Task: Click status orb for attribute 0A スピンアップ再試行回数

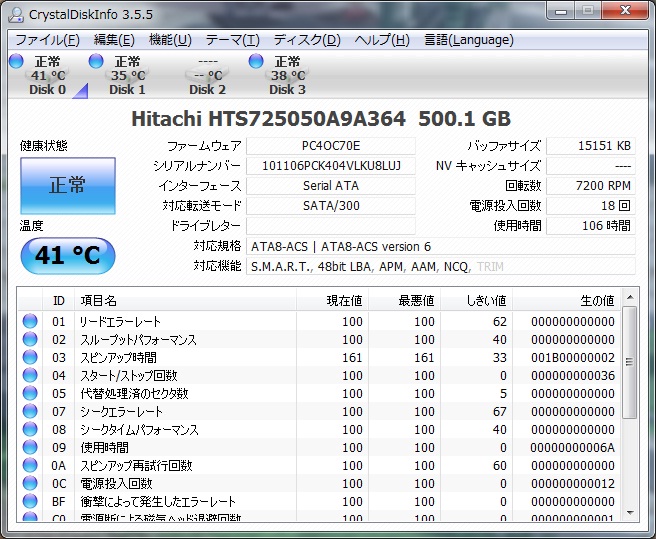Action: point(30,466)
